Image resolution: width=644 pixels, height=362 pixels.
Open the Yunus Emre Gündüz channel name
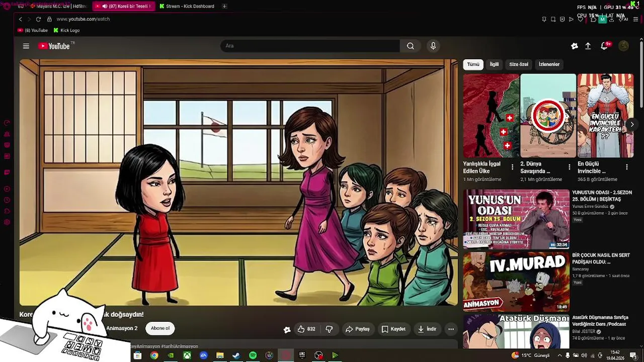590,207
